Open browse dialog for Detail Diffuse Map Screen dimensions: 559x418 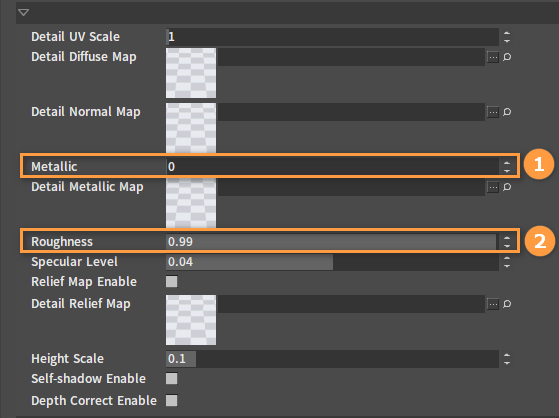pos(493,57)
